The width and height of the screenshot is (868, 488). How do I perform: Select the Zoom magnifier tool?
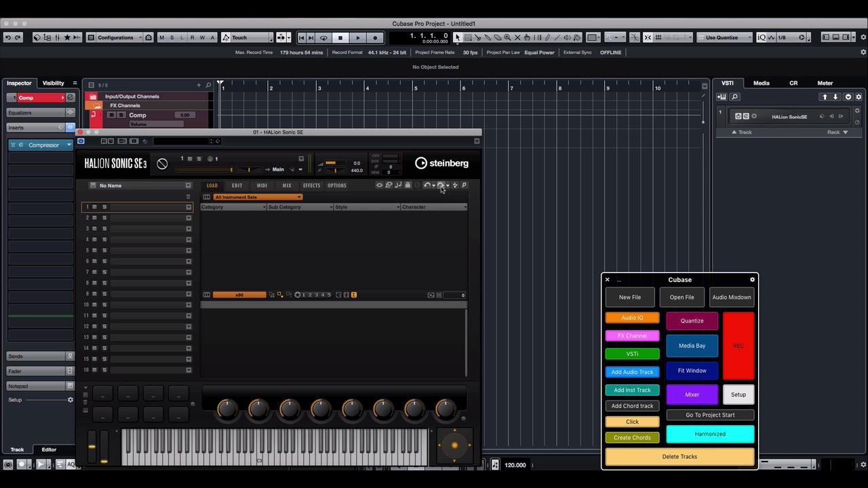pos(507,37)
